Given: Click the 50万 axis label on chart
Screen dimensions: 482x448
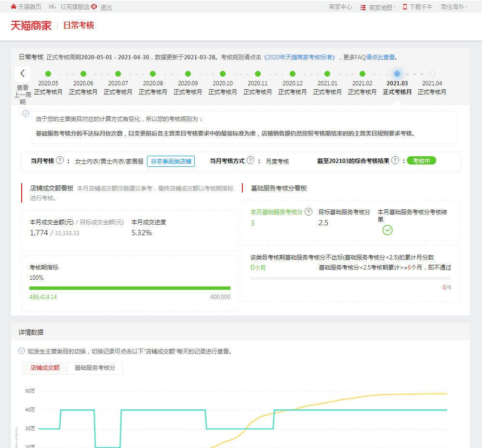Looking at the screenshot, I should (30, 391).
